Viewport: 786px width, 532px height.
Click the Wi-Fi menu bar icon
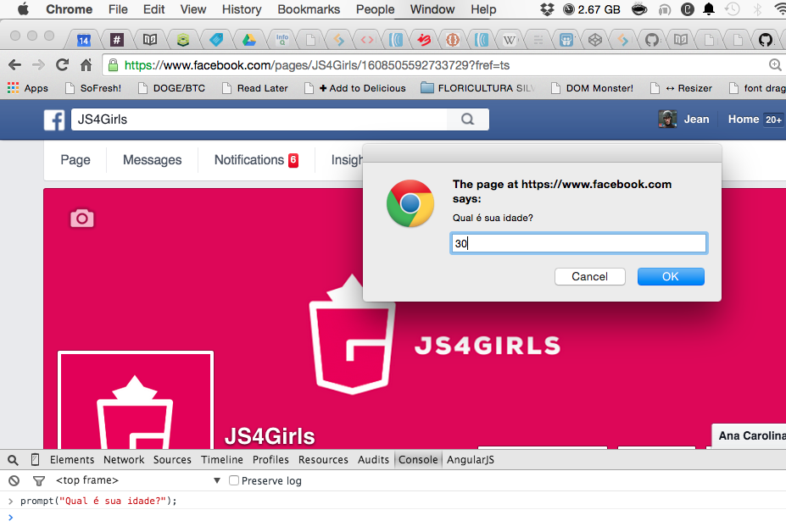[779, 9]
